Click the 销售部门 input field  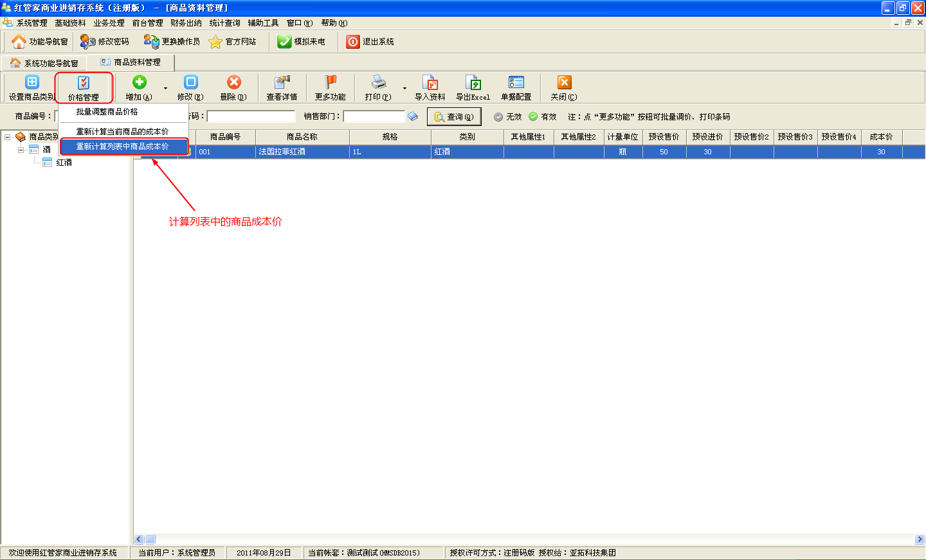(374, 117)
